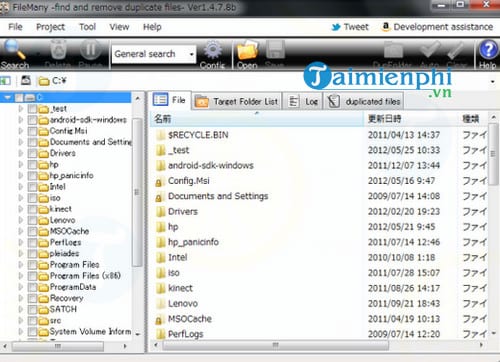Click the Delete trash can toolbar icon

pyautogui.click(x=58, y=49)
